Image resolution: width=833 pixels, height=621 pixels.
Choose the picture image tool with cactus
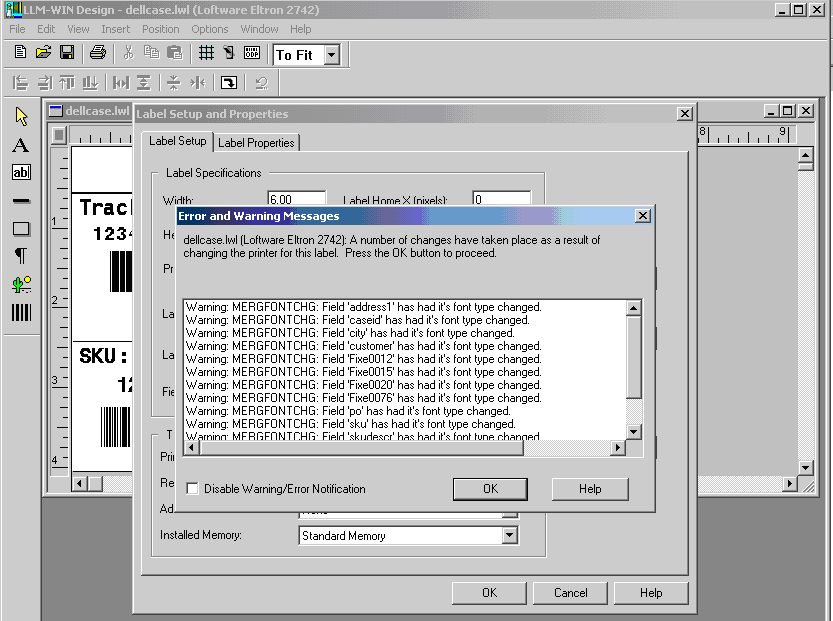pyautogui.click(x=21, y=285)
